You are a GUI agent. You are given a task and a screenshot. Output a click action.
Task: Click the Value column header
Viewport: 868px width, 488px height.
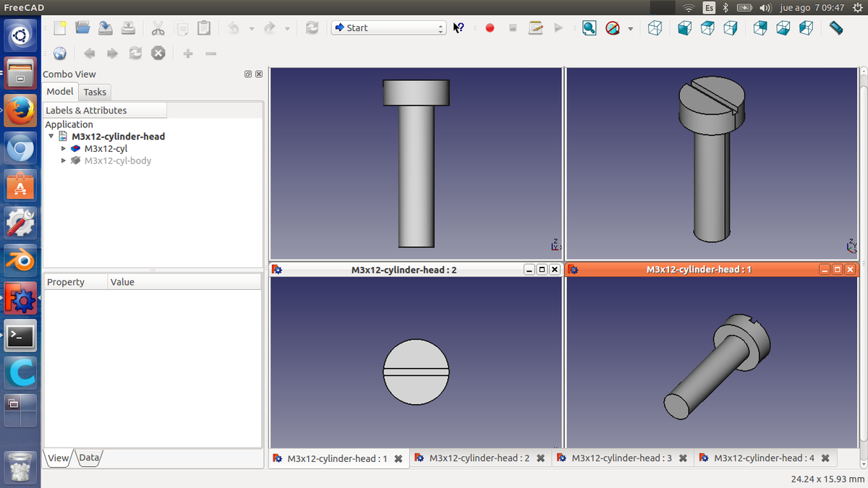tap(122, 282)
